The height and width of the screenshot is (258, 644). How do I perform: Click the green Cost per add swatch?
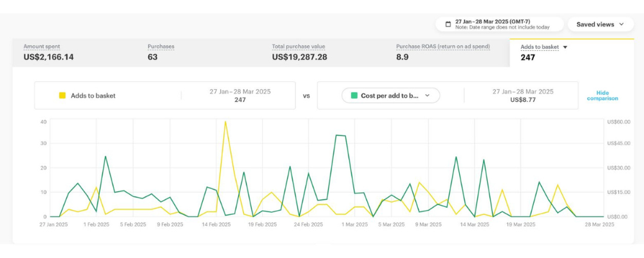(x=354, y=95)
